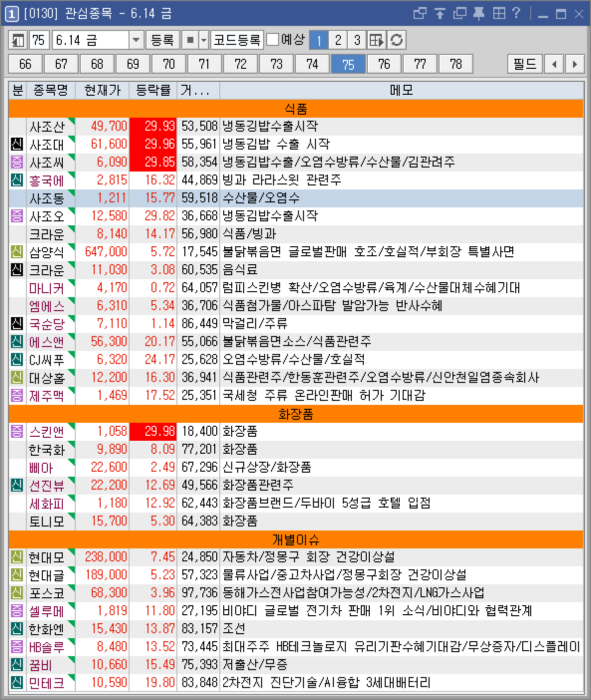591x700 pixels.
Task: Click the 신 badge in the CJ씨푸 row
Action: point(17,359)
